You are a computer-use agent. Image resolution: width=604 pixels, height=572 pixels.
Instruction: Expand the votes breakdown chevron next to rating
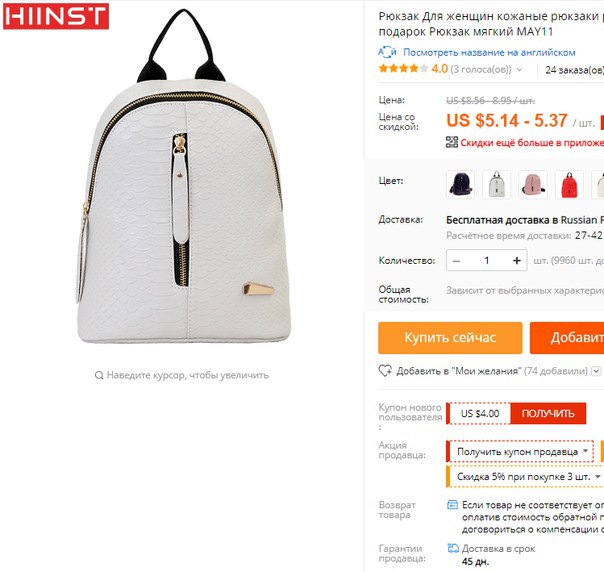[x=519, y=70]
